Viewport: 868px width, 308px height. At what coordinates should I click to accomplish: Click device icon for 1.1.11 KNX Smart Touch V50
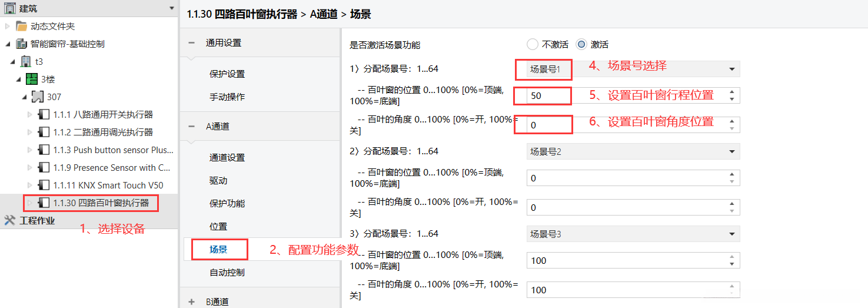[44, 185]
